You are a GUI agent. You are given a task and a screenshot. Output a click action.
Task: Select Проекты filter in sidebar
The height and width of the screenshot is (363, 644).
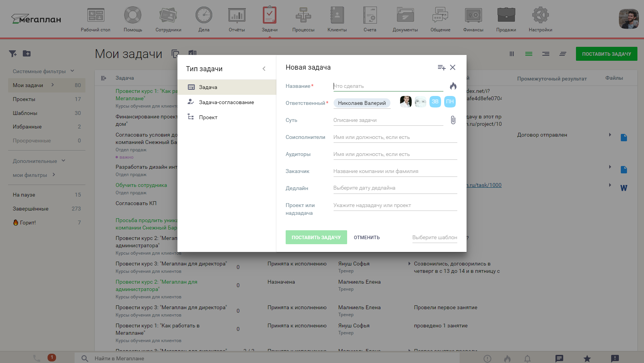47,99
